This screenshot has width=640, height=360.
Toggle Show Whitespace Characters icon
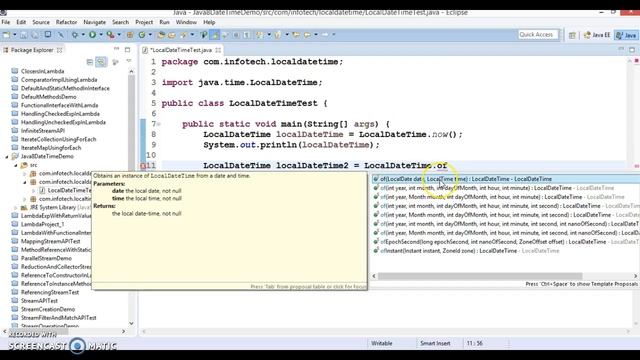tap(247, 35)
